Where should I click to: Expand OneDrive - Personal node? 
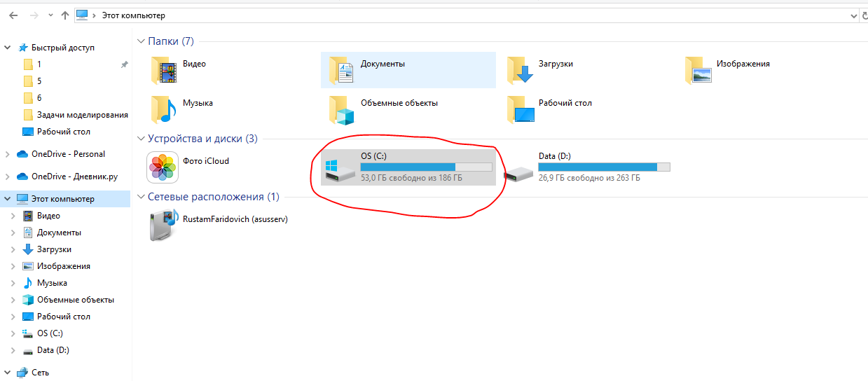tap(8, 154)
